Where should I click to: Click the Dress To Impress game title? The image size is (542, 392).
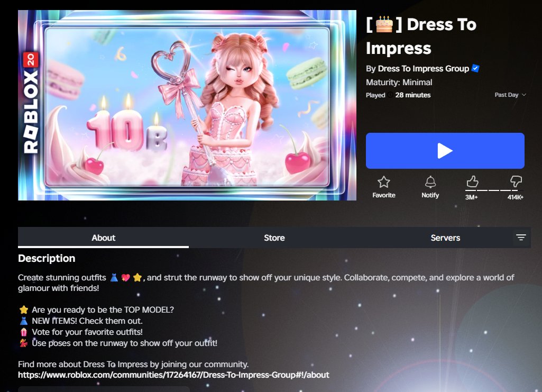421,36
